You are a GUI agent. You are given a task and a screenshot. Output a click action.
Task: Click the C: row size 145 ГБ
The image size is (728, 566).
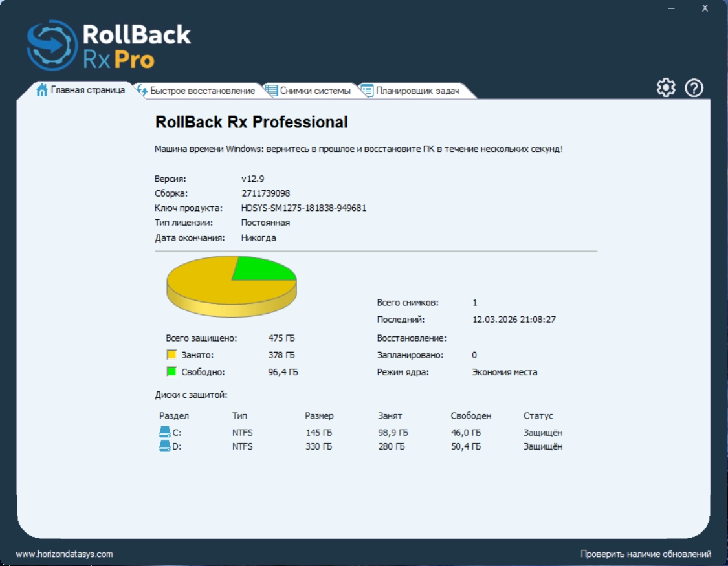tap(319, 432)
